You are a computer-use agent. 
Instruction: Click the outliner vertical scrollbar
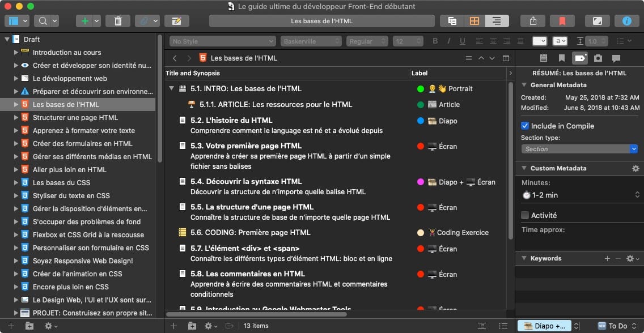click(x=511, y=161)
